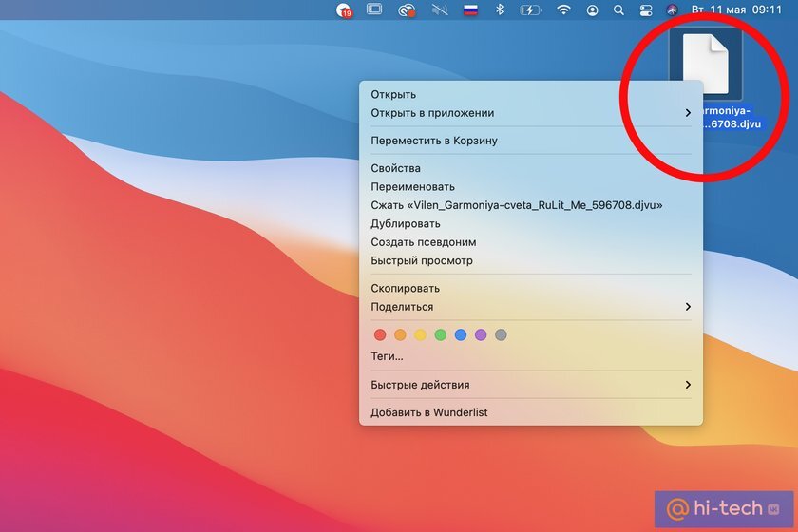The height and width of the screenshot is (532, 798).
Task: Select the djvu file icon on desktop
Action: (705, 65)
